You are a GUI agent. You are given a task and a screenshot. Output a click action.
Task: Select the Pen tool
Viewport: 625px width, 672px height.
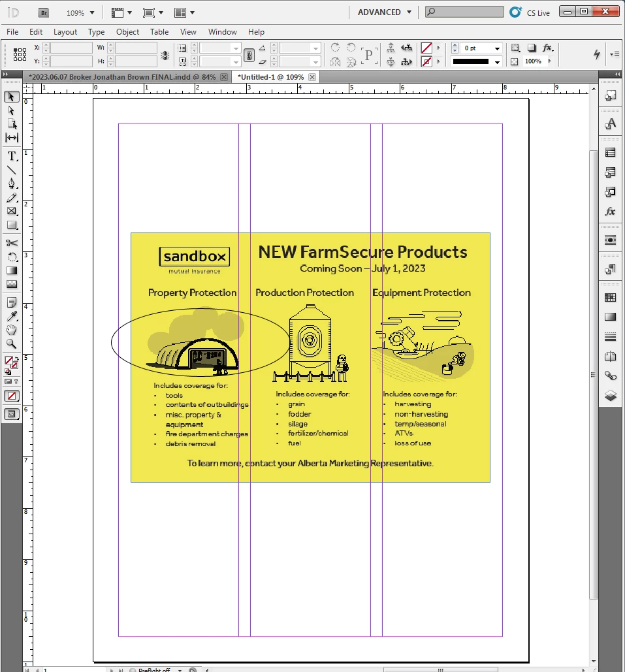[12, 184]
